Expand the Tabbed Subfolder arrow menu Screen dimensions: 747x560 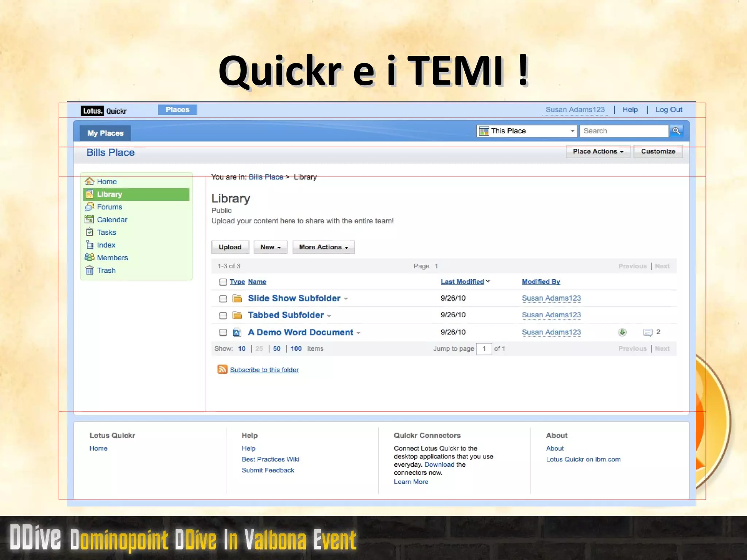[x=329, y=316]
